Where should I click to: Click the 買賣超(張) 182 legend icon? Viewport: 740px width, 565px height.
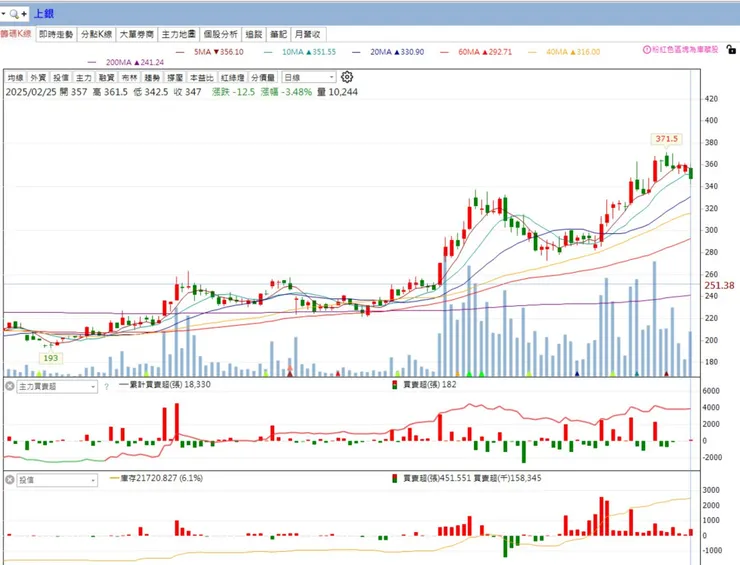[x=395, y=385]
